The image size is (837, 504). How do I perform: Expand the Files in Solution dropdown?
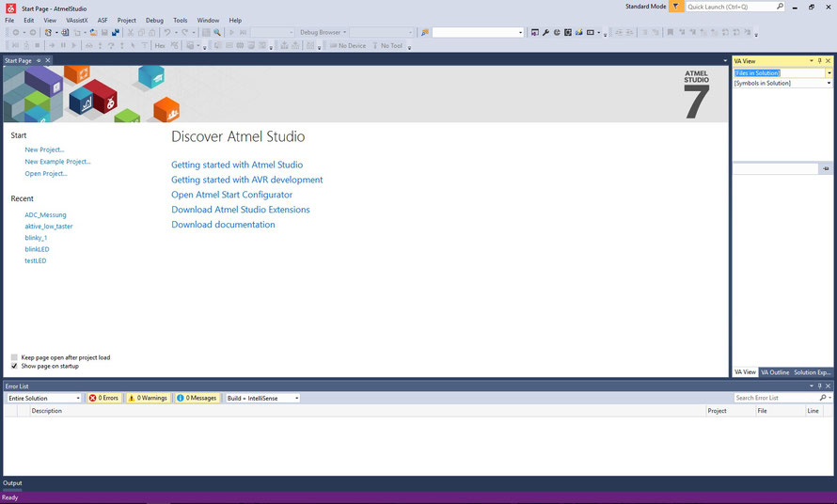tap(829, 73)
